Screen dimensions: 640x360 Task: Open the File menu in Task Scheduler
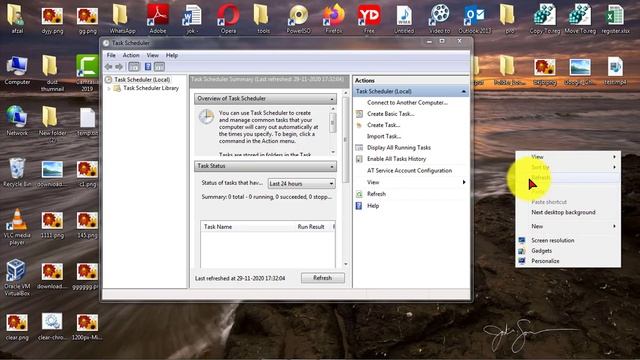tap(111, 55)
